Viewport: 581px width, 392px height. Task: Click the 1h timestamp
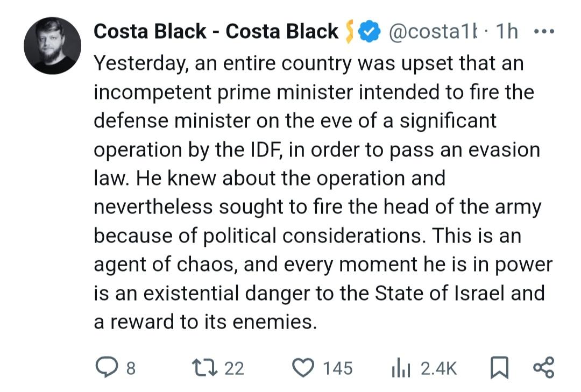coord(507,31)
